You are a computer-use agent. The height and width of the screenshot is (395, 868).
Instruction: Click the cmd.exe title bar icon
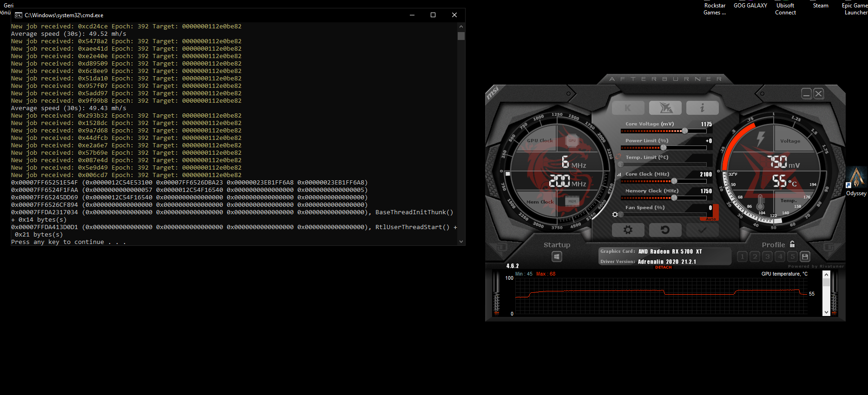pos(19,15)
